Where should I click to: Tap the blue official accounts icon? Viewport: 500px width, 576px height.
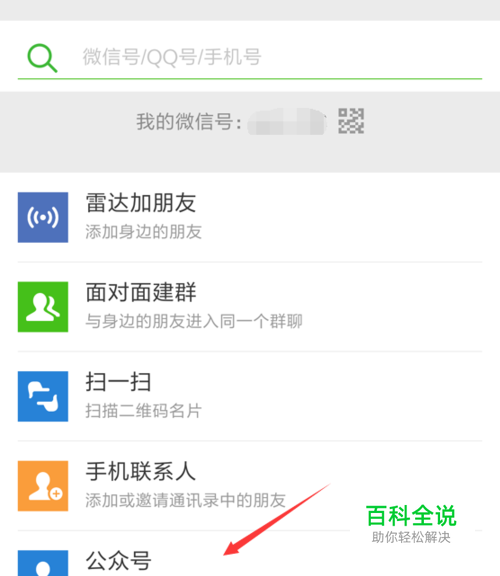click(43, 563)
